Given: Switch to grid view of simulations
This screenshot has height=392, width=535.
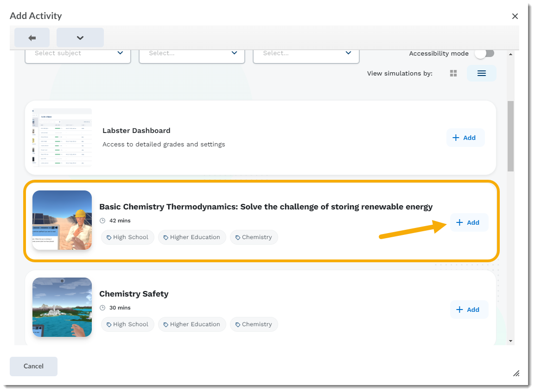Looking at the screenshot, I should point(453,73).
